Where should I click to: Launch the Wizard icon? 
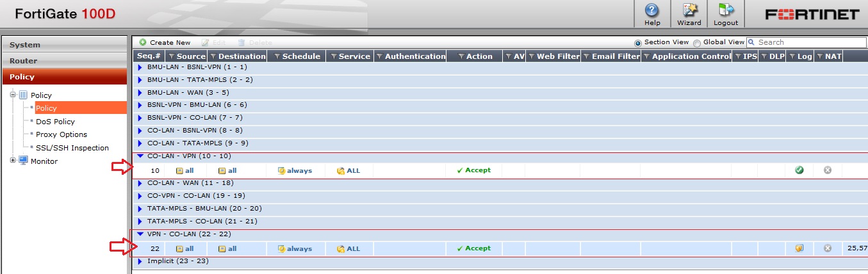click(x=689, y=10)
